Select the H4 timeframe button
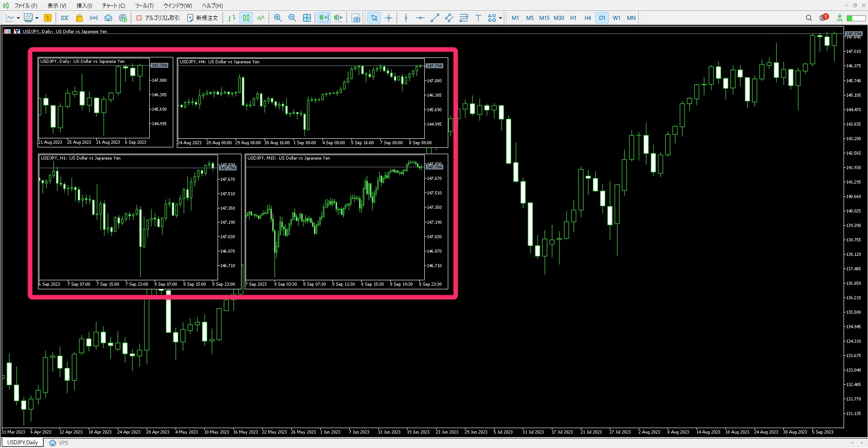The width and height of the screenshot is (868, 448). click(588, 18)
